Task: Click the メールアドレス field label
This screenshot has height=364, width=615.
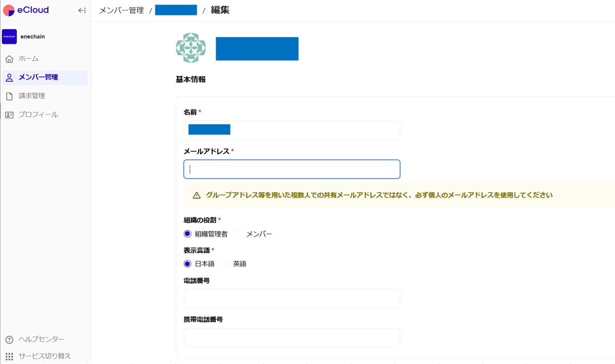Action: coord(206,151)
